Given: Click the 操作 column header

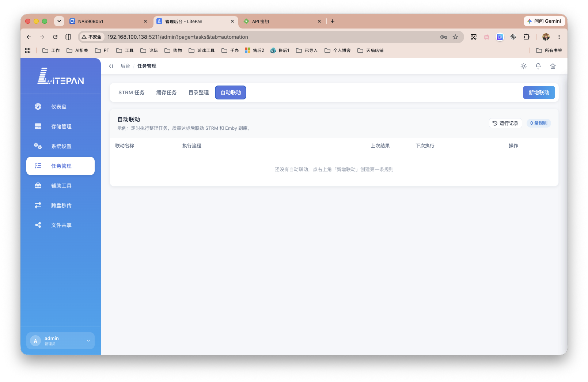Looking at the screenshot, I should pyautogui.click(x=513, y=145).
